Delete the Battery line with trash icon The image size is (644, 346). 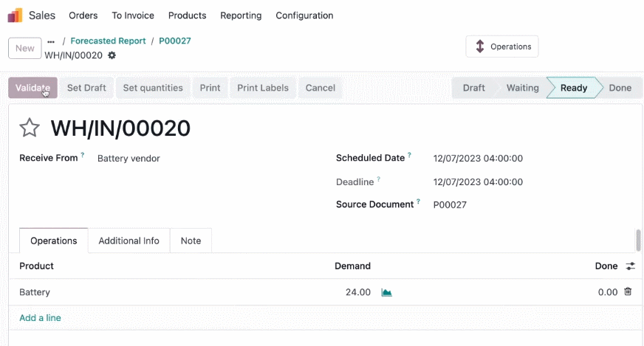[628, 291]
